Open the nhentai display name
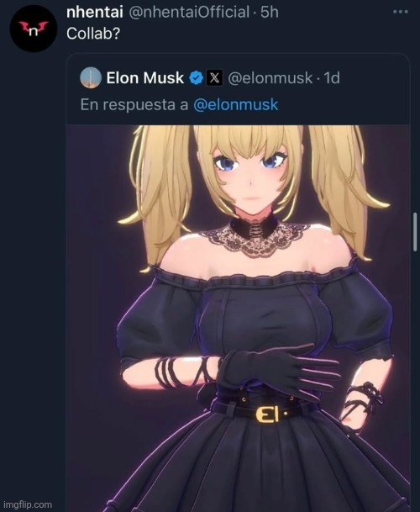This screenshot has width=420, height=512. tap(95, 13)
